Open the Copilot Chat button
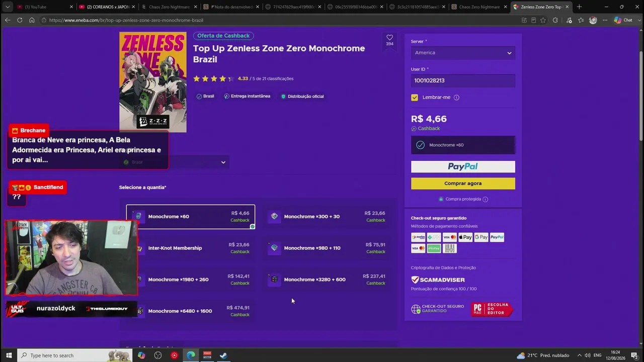 (x=623, y=20)
